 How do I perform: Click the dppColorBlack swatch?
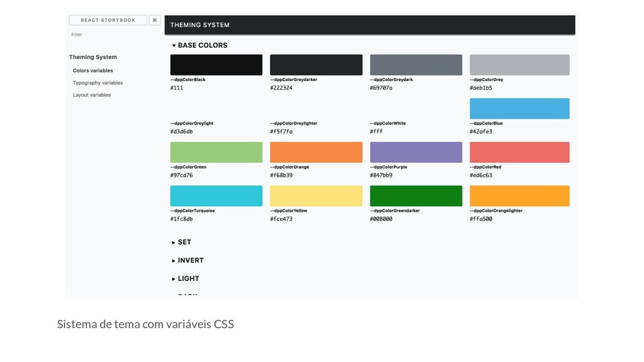click(216, 65)
